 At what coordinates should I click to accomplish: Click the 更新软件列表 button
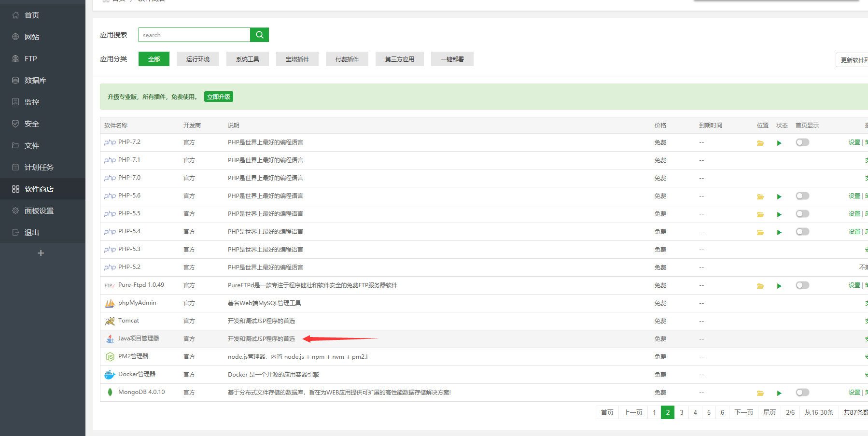click(x=853, y=60)
